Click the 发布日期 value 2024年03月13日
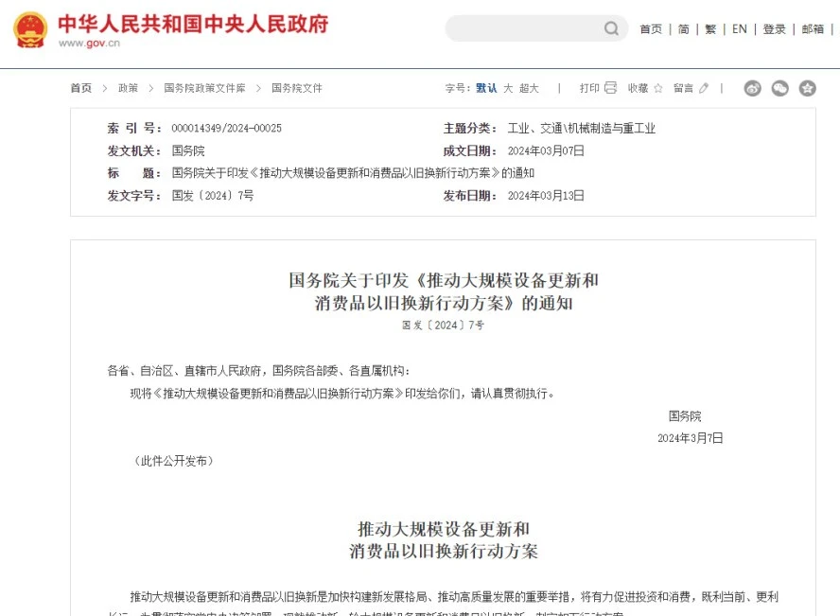840x616 pixels. click(546, 196)
